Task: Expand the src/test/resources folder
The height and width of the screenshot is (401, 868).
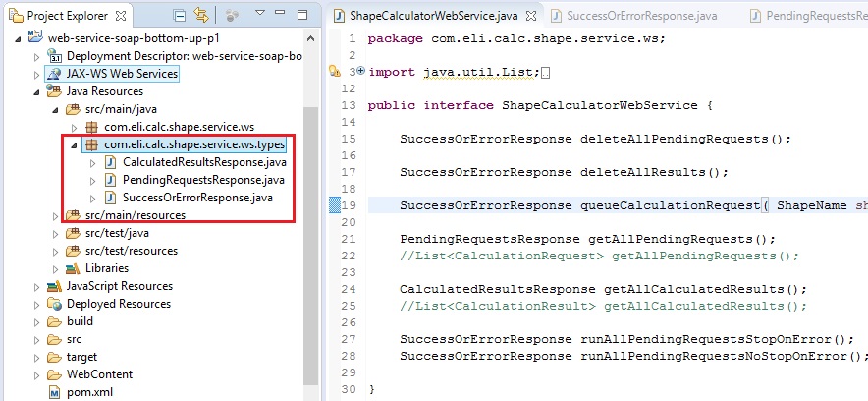Action: point(55,251)
